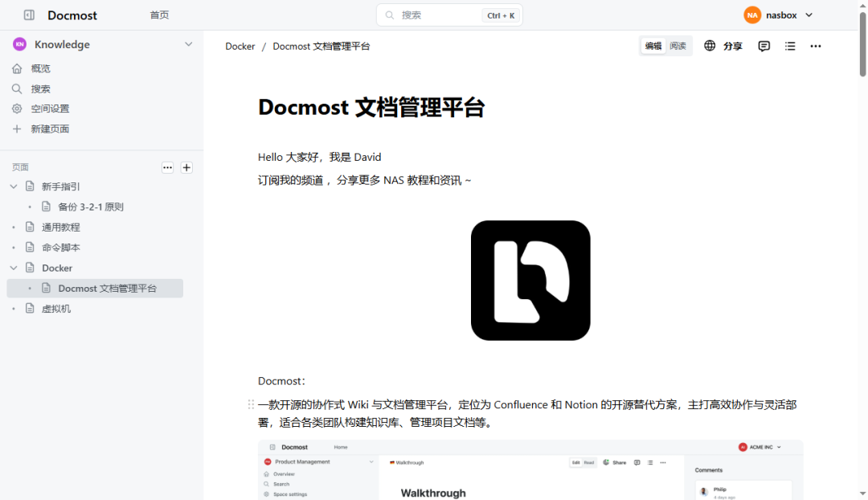This screenshot has height=500, width=868.
Task: Show the table of contents icon
Action: 790,46
